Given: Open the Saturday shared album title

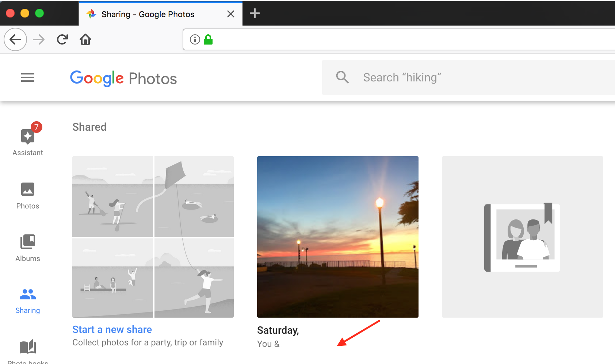Looking at the screenshot, I should 278,330.
